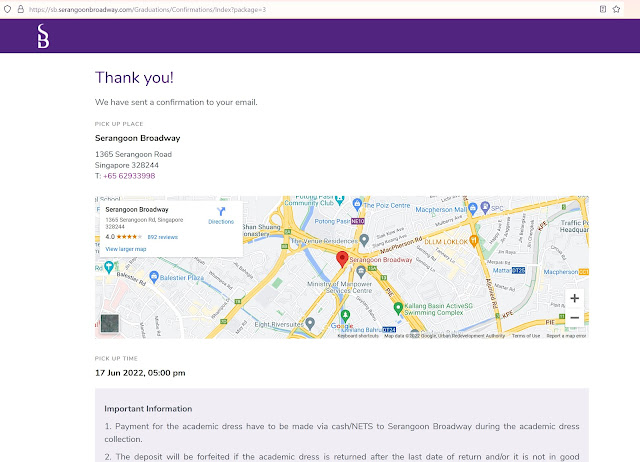
Task: Click DLLM LOKLOK restaurant marker
Action: [x=473, y=241]
